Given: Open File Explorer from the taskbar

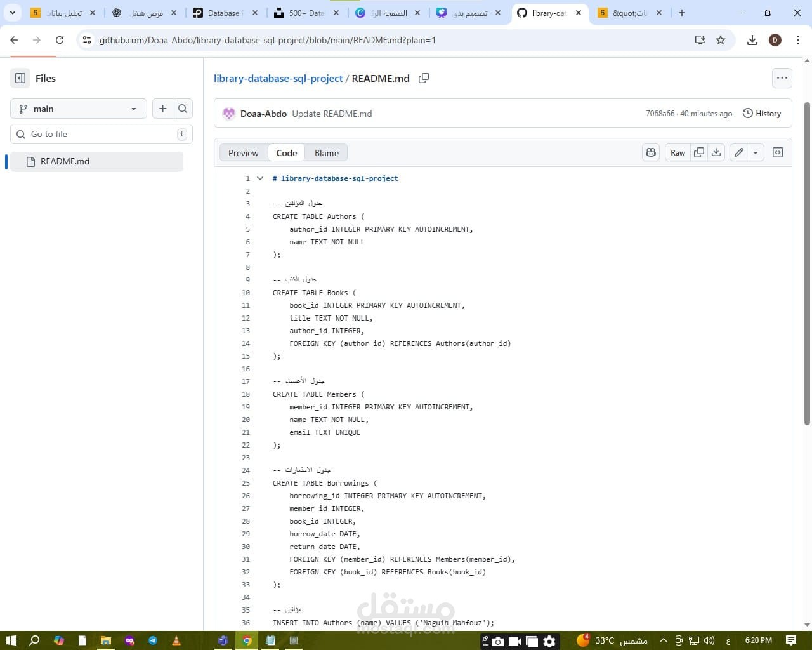Looking at the screenshot, I should [x=106, y=640].
